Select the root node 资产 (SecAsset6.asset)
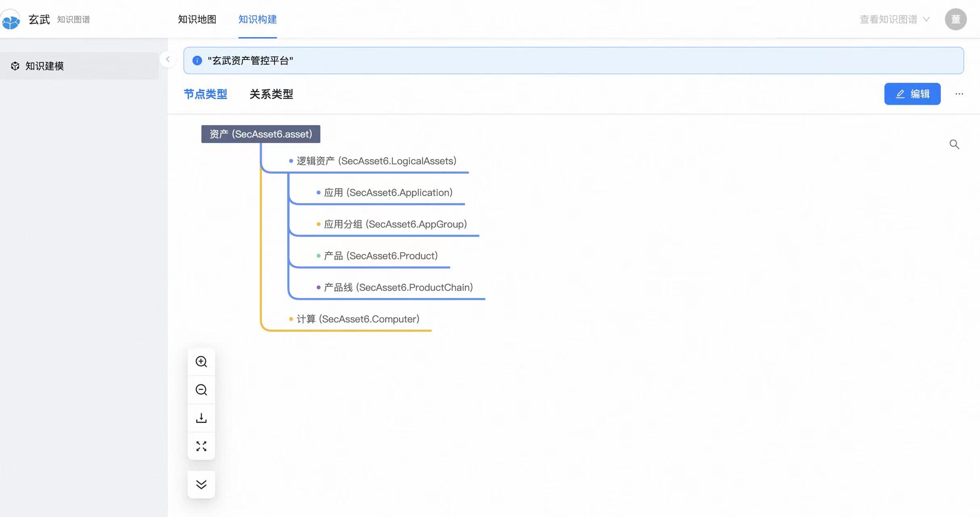 pos(261,134)
